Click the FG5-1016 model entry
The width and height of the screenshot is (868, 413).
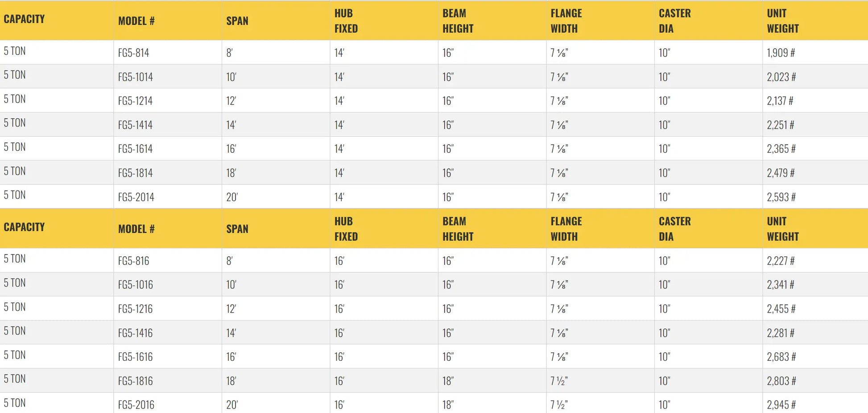pyautogui.click(x=135, y=285)
